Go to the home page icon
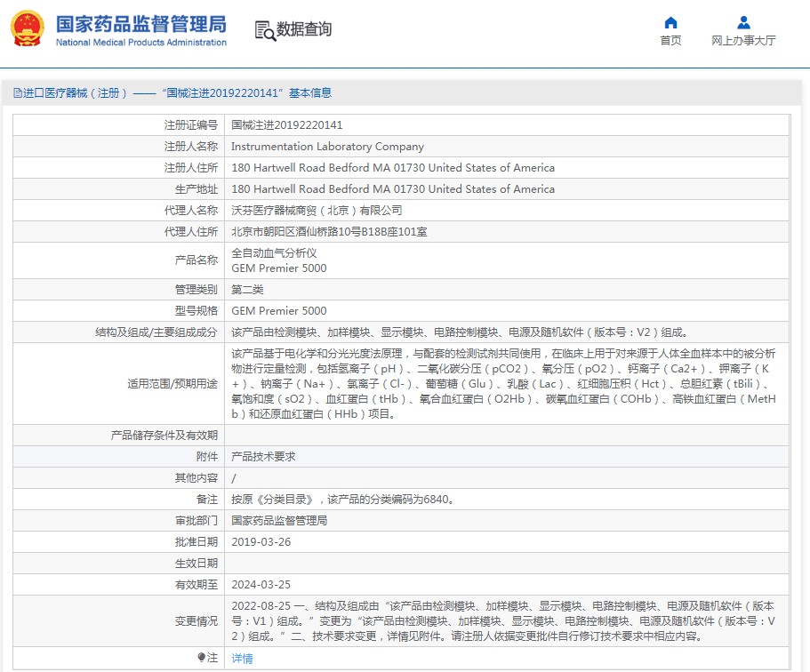This screenshot has width=810, height=672. pyautogui.click(x=670, y=23)
